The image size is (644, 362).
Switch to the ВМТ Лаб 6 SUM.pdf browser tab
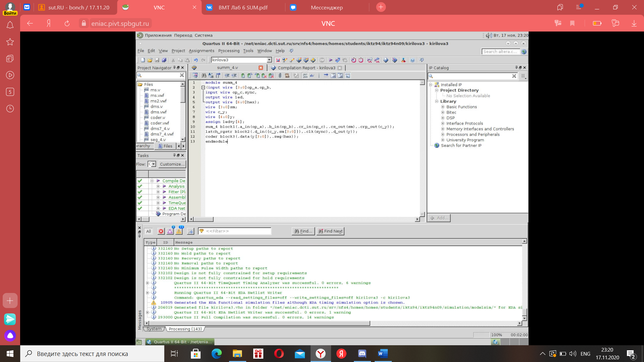coord(243,7)
